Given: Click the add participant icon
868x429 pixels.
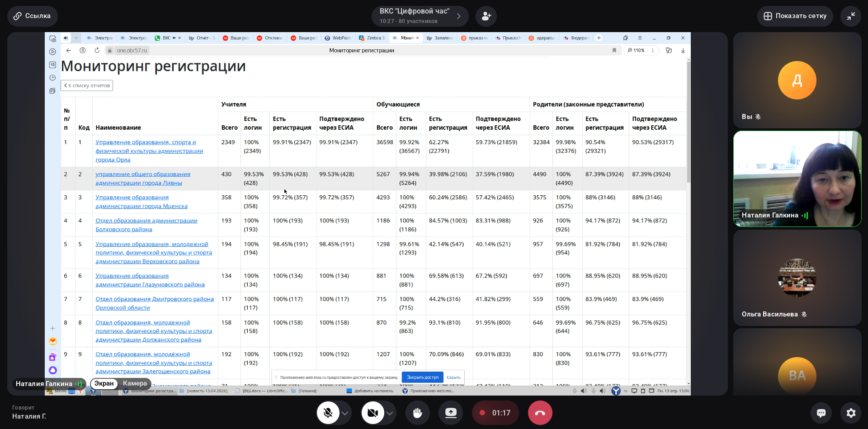Looking at the screenshot, I should (x=486, y=16).
